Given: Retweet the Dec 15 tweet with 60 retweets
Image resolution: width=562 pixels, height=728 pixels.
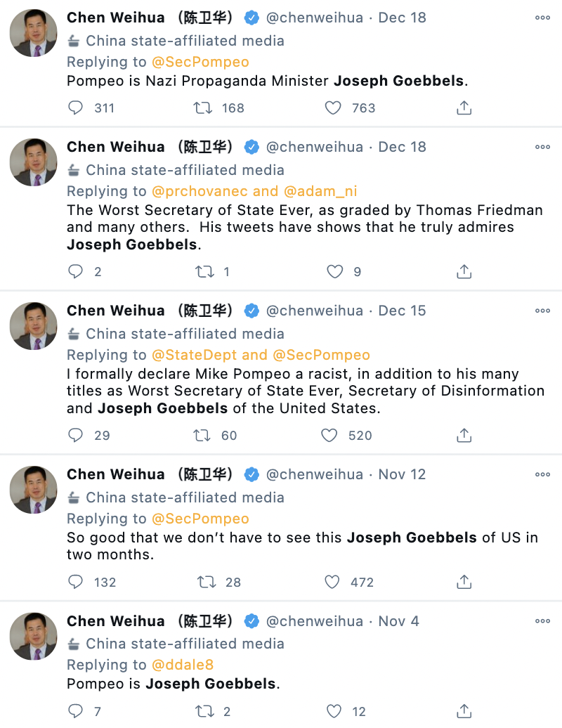Looking at the screenshot, I should tap(202, 436).
